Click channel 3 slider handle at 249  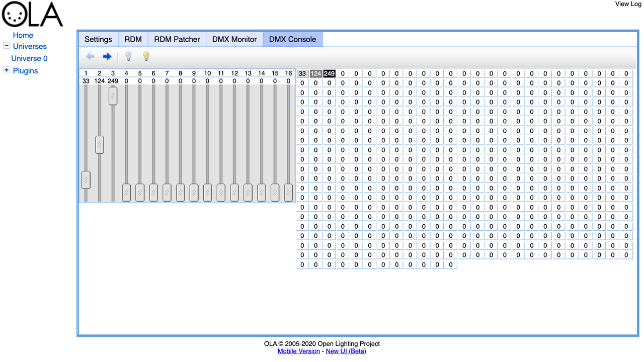(x=113, y=96)
